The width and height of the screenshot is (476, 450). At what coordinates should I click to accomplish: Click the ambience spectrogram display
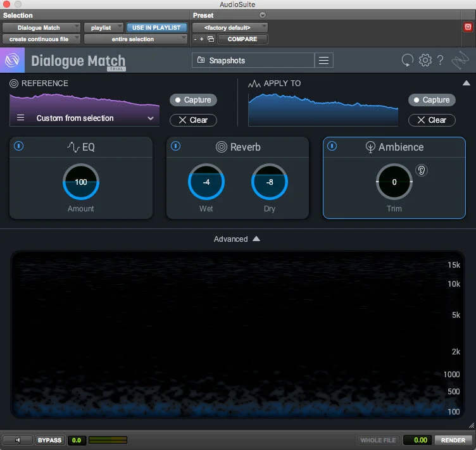[x=238, y=334]
